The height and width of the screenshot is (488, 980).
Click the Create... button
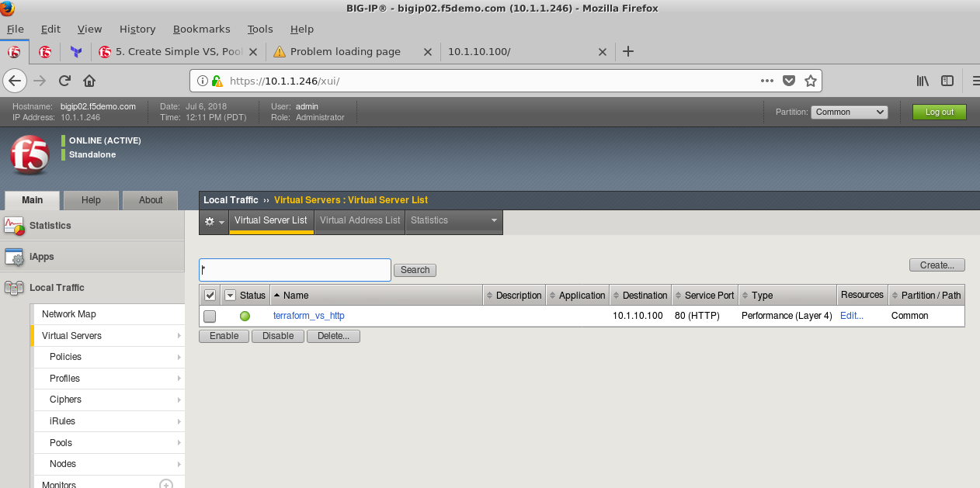tap(937, 265)
